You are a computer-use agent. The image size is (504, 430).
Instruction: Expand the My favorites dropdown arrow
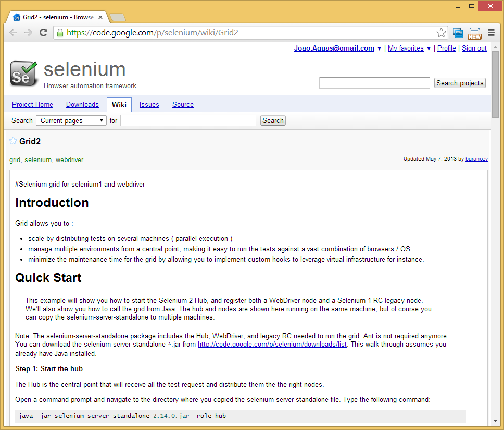tap(429, 48)
